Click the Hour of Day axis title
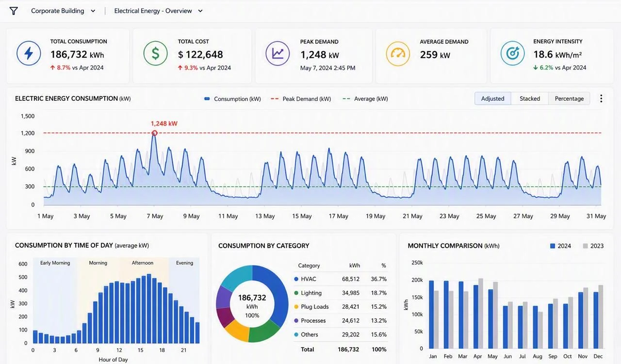Viewport: 621px width, 364px height. click(113, 360)
